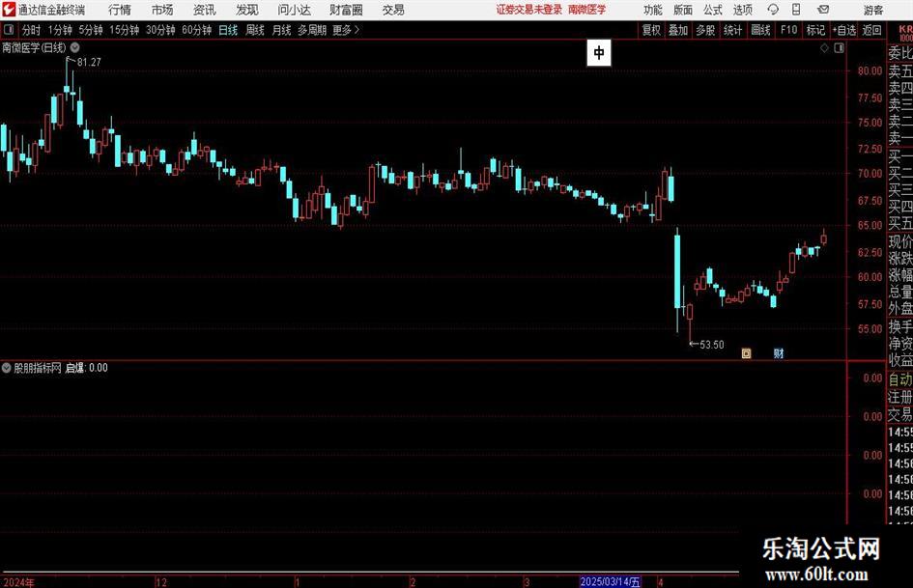This screenshot has width=913, height=588.
Task: Click the 财 financial marker on chart
Action: coord(779,353)
